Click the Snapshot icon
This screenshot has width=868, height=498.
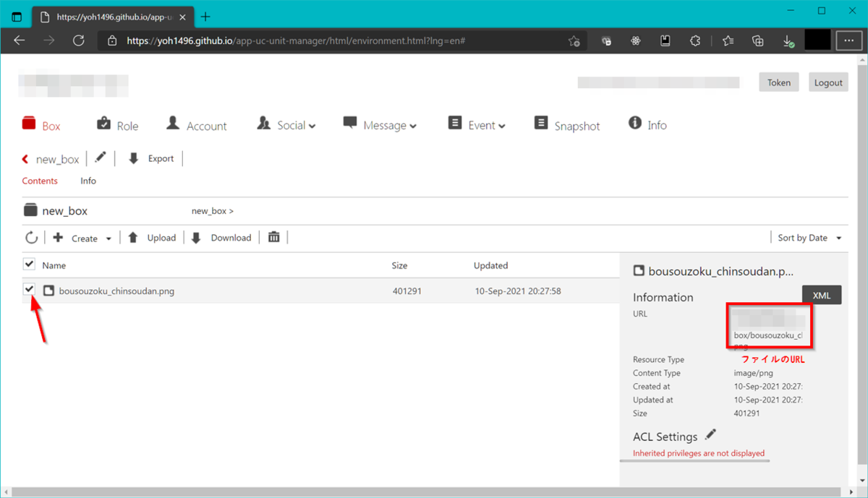pyautogui.click(x=541, y=124)
